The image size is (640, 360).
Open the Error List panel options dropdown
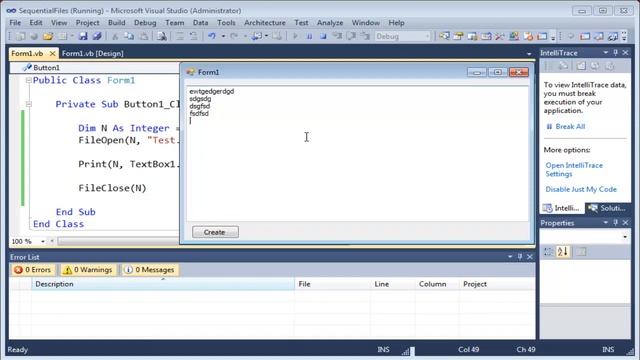tap(510, 257)
